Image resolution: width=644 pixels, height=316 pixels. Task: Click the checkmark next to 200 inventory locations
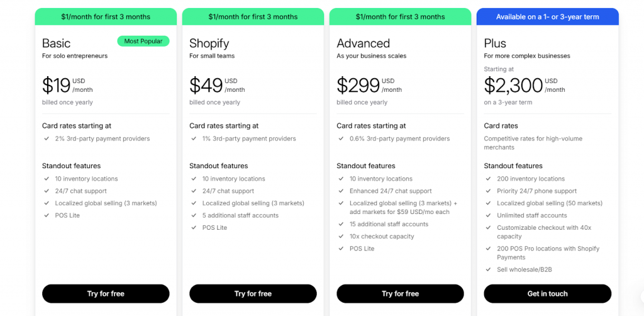[x=488, y=179]
